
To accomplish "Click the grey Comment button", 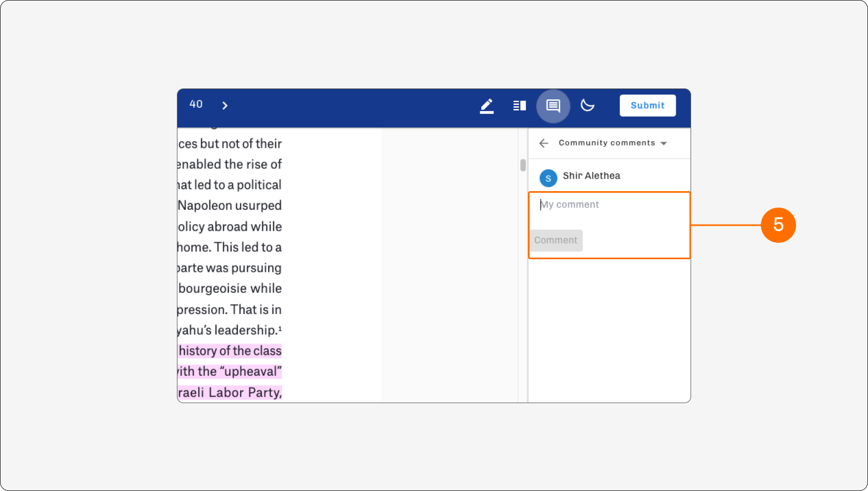I will (556, 241).
